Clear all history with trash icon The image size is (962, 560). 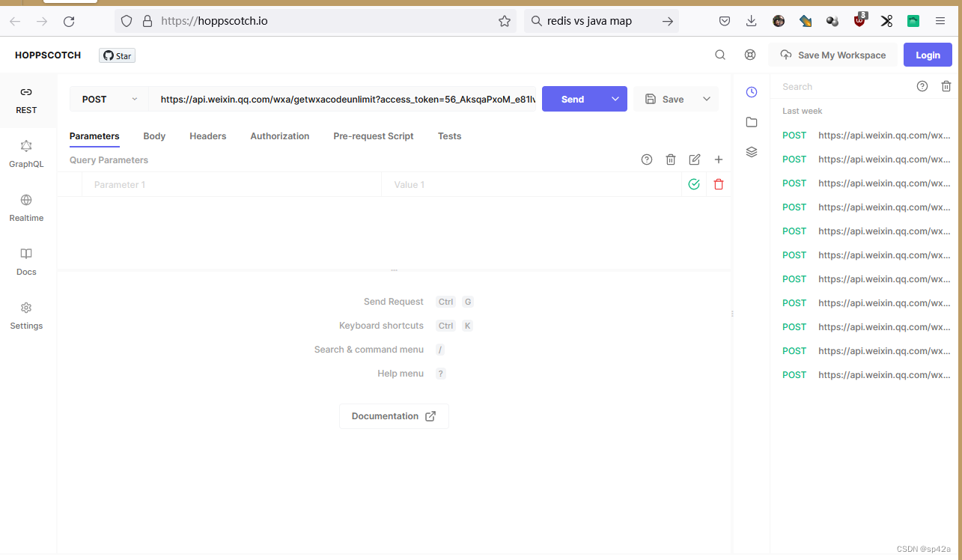[x=946, y=86]
